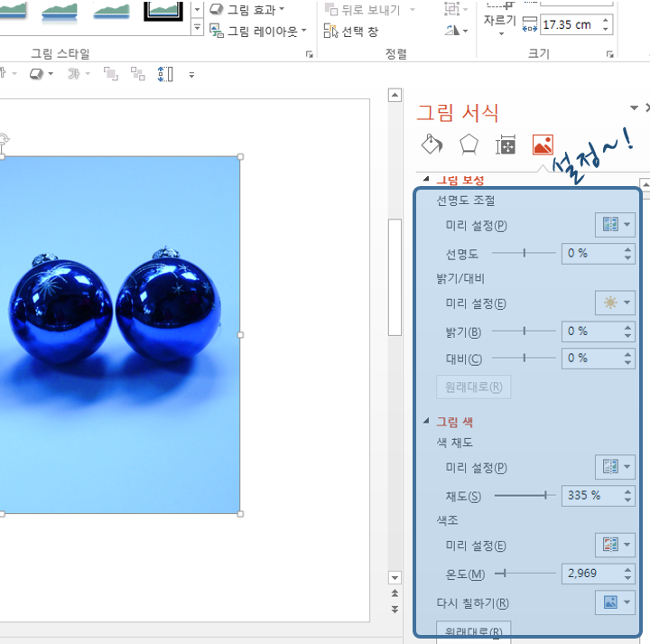Open 색 채도 미리 설정(P) preset dropdown

(x=615, y=467)
